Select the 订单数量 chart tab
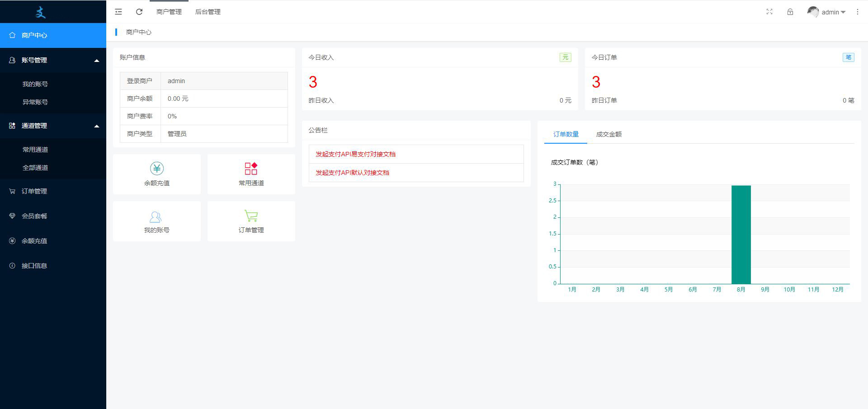This screenshot has height=409, width=868. 566,134
